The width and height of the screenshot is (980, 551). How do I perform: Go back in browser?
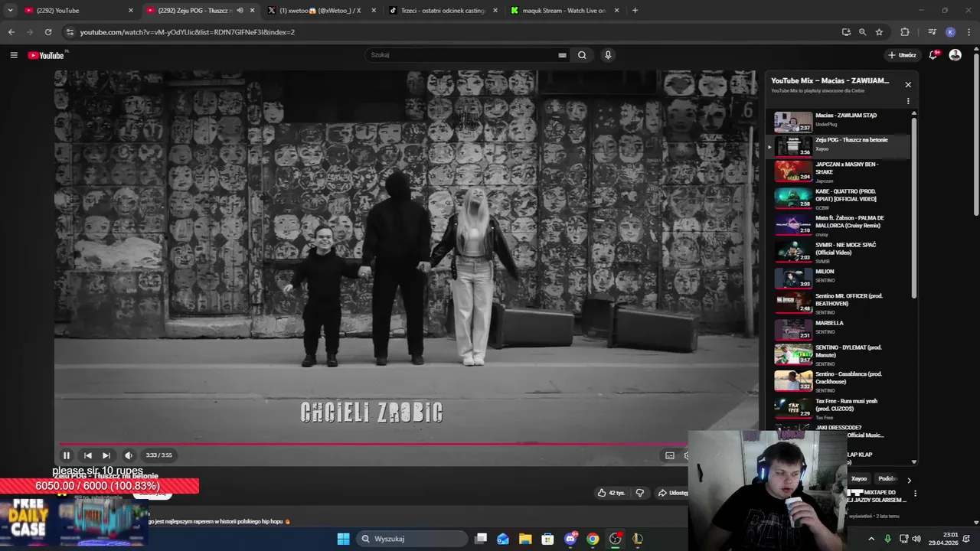tap(11, 32)
